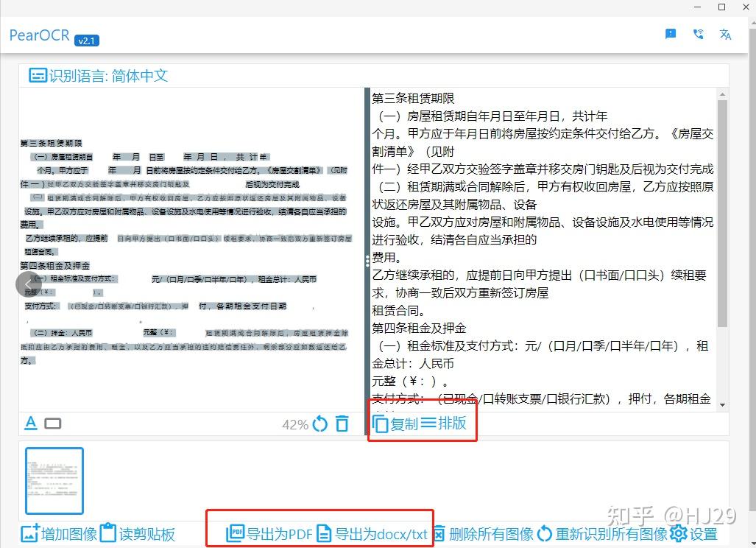Click the phone contact icon
This screenshot has height=548, width=756.
coord(698,34)
